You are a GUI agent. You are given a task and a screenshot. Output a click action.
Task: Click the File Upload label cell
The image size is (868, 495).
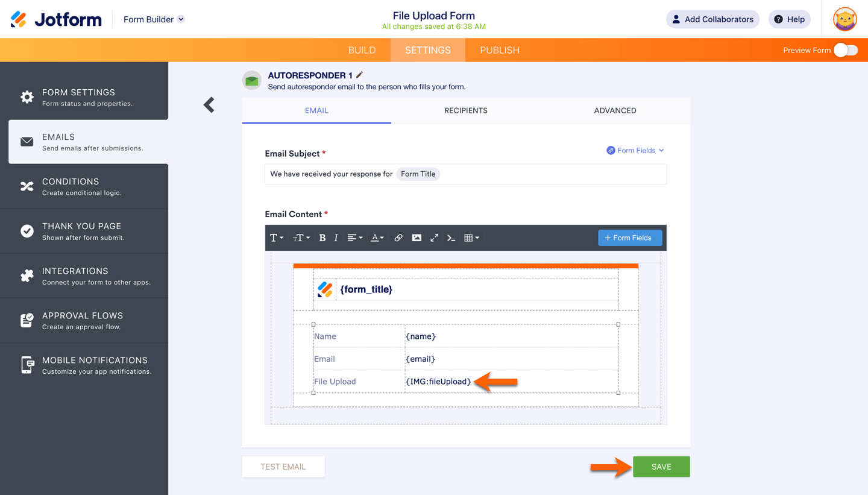coord(359,382)
